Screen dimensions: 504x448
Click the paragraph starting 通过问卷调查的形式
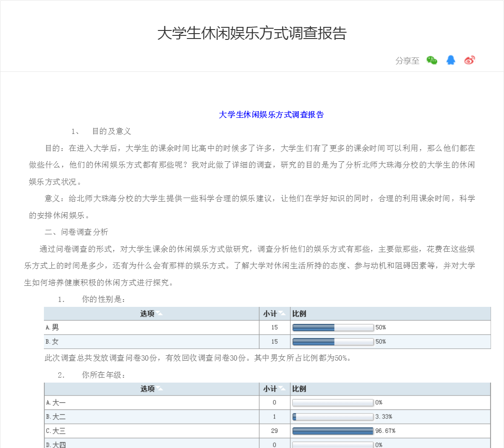click(x=250, y=266)
